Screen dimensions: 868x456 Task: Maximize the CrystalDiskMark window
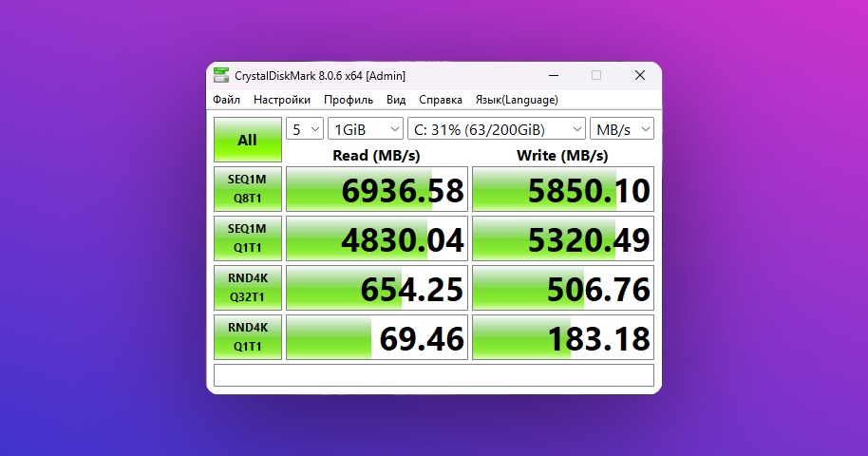tap(596, 75)
